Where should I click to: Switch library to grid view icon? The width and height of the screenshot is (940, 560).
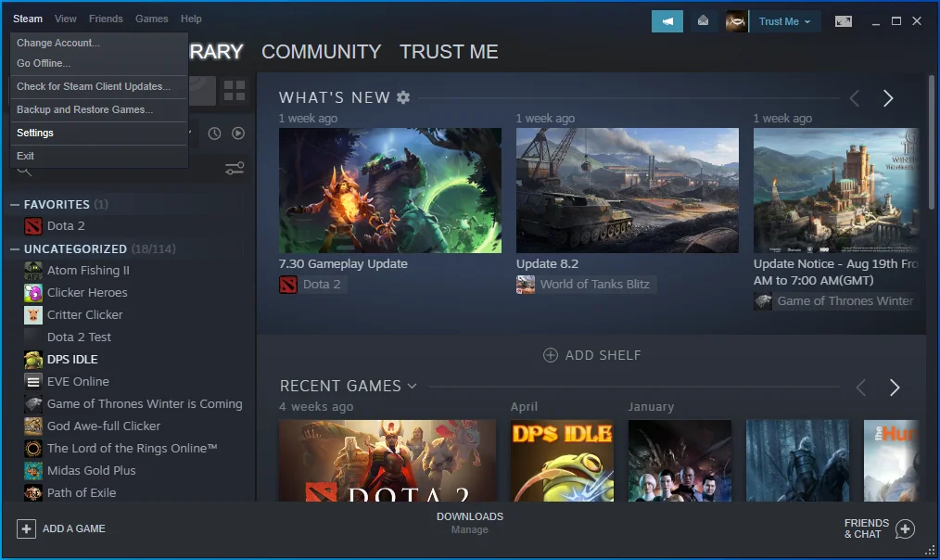click(x=235, y=91)
